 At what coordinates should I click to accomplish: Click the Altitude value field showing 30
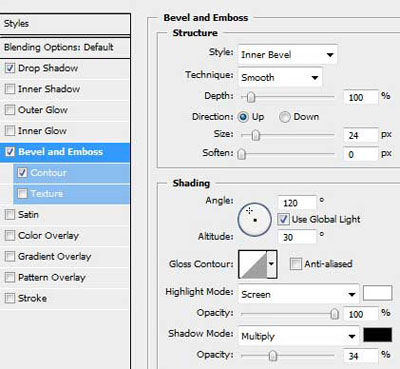297,237
